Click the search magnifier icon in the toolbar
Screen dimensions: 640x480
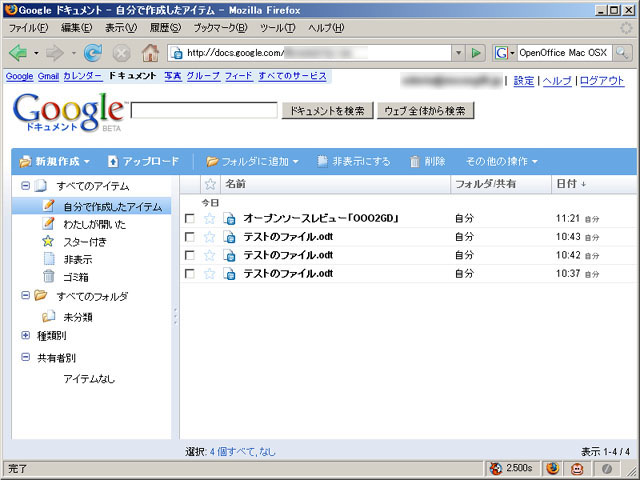pos(622,53)
